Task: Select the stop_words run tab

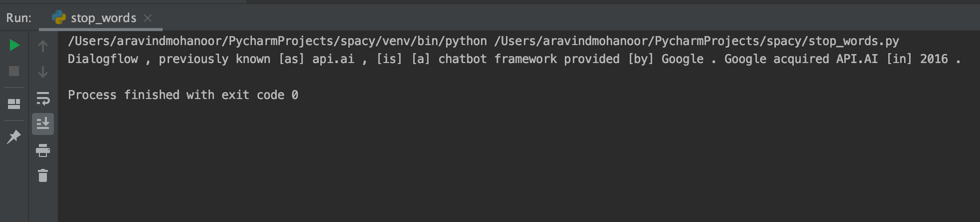Action: (x=102, y=18)
